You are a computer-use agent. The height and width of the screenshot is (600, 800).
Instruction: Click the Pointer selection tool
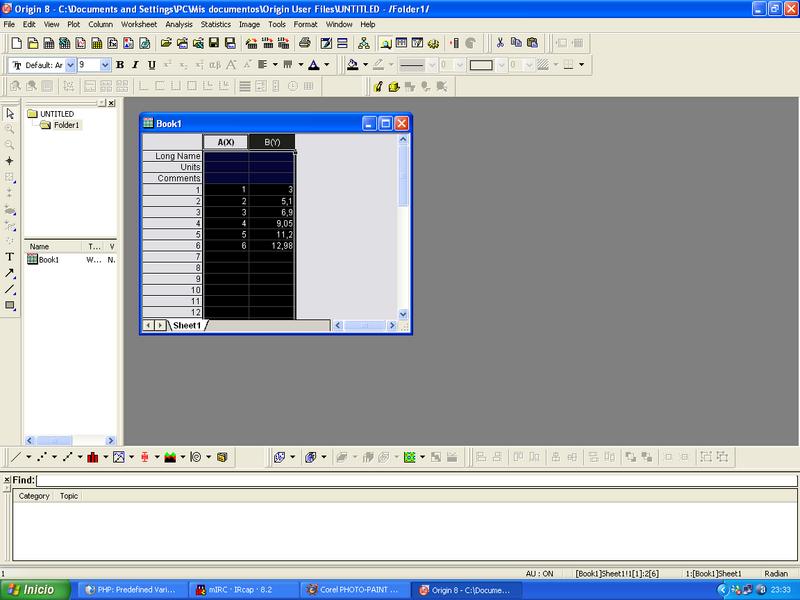coord(10,113)
